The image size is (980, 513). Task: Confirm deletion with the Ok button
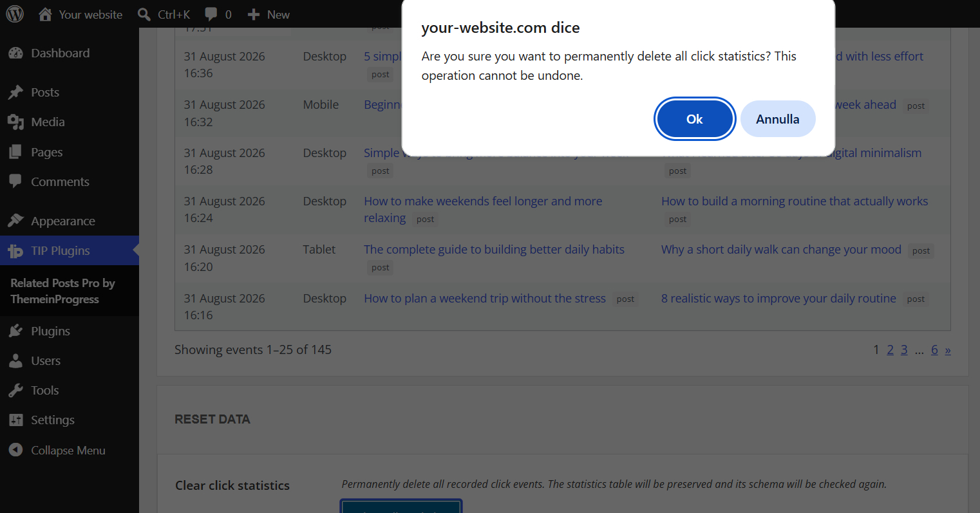[695, 119]
